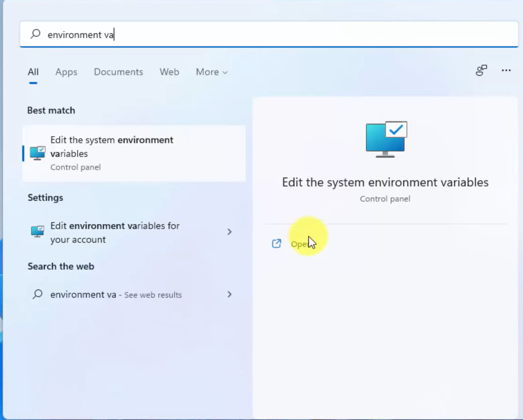This screenshot has width=523, height=420.
Task: Switch to the Apps tab
Action: click(x=66, y=72)
